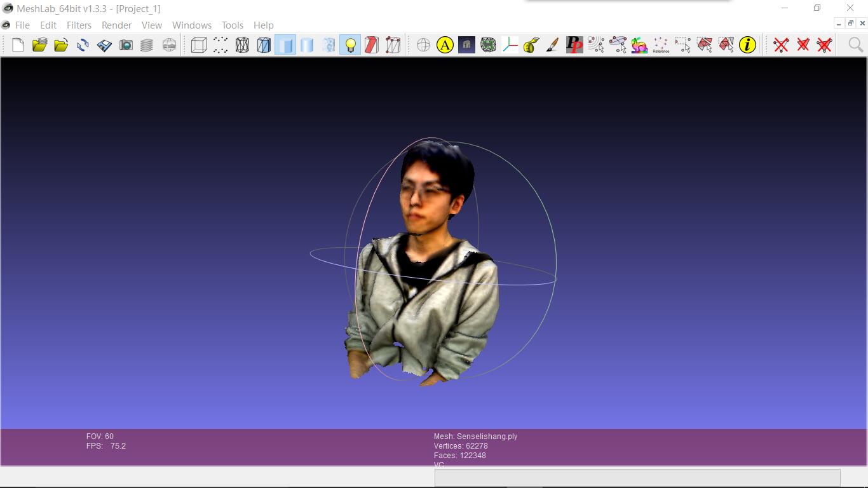868x488 pixels.
Task: Open the rainbow bunny quality mapper
Action: point(639,44)
